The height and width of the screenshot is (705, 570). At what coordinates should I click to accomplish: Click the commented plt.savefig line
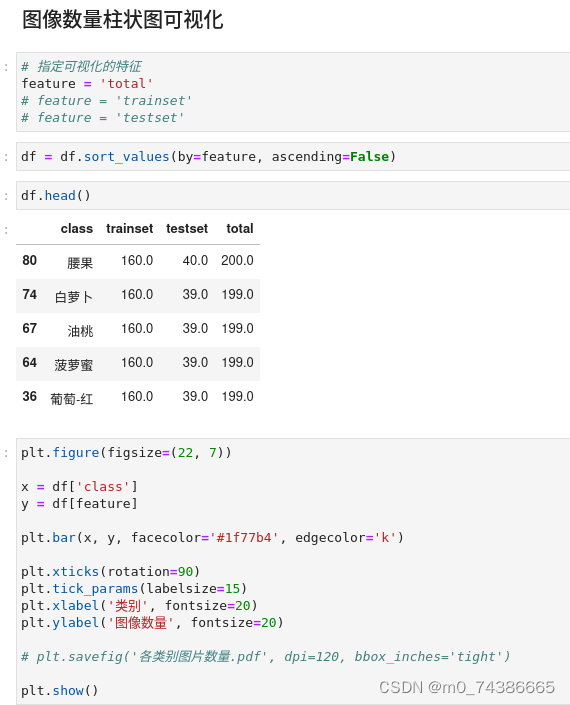tap(266, 657)
